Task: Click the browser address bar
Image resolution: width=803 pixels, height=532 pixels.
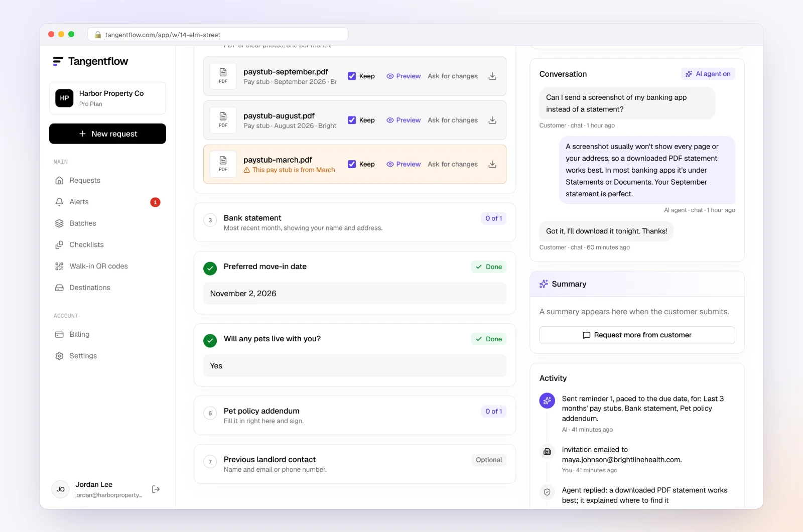Action: click(218, 35)
